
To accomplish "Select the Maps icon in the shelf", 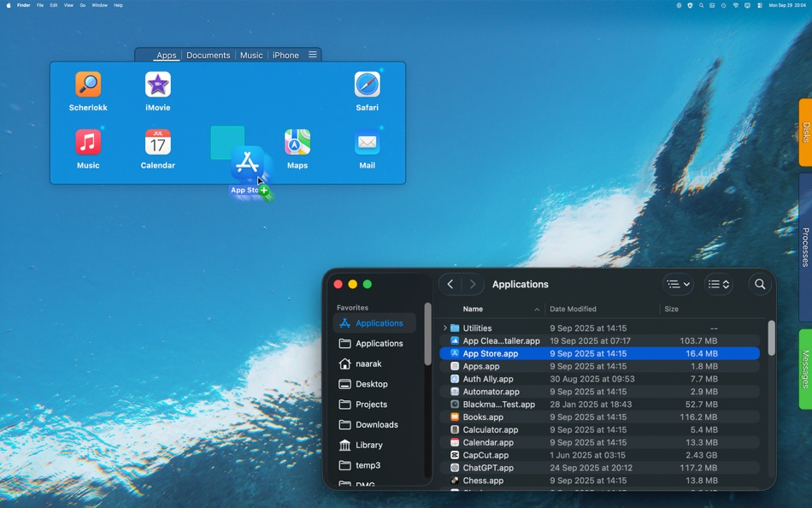I will (297, 144).
